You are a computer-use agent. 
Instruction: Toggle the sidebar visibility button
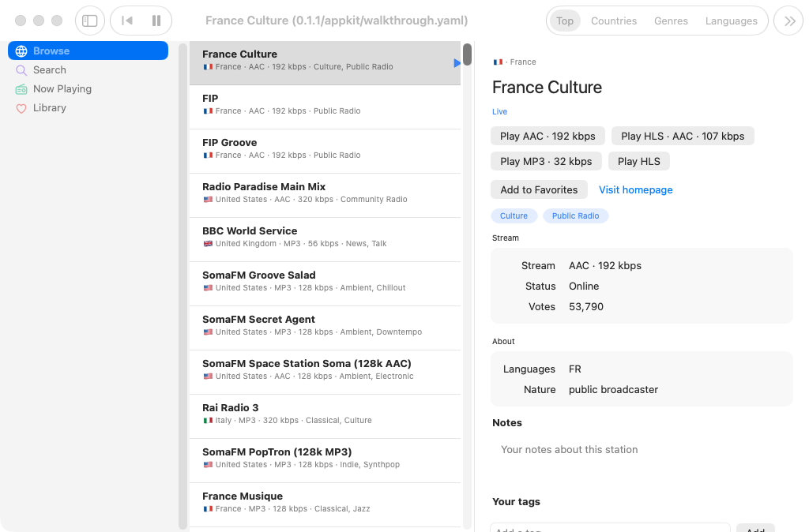[x=90, y=21]
